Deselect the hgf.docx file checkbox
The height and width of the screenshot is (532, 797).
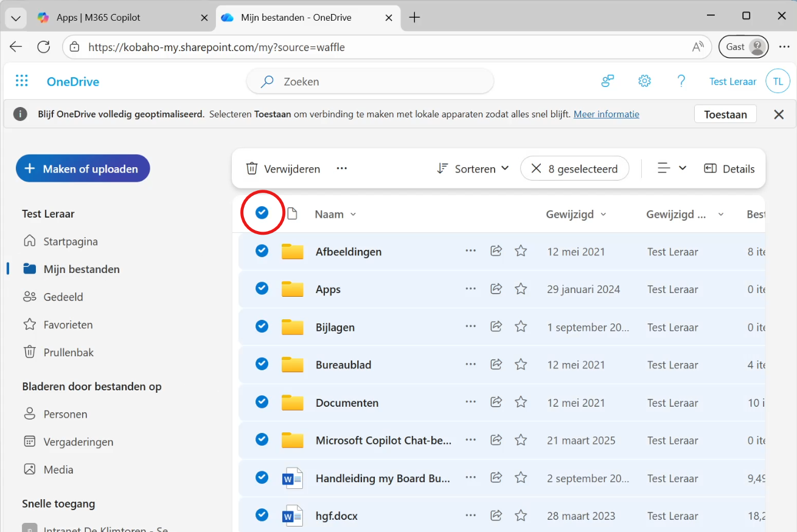point(262,516)
